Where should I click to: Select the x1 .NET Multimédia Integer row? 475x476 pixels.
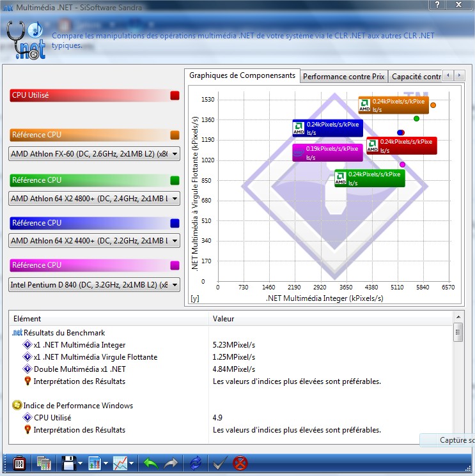coord(74,345)
